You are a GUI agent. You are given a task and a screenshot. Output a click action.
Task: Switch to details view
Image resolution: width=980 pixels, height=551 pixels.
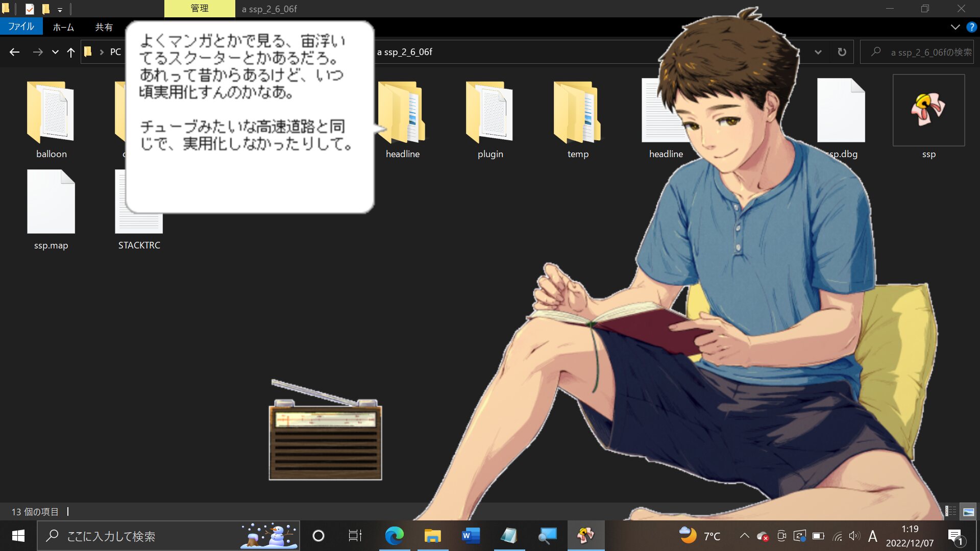pos(951,511)
